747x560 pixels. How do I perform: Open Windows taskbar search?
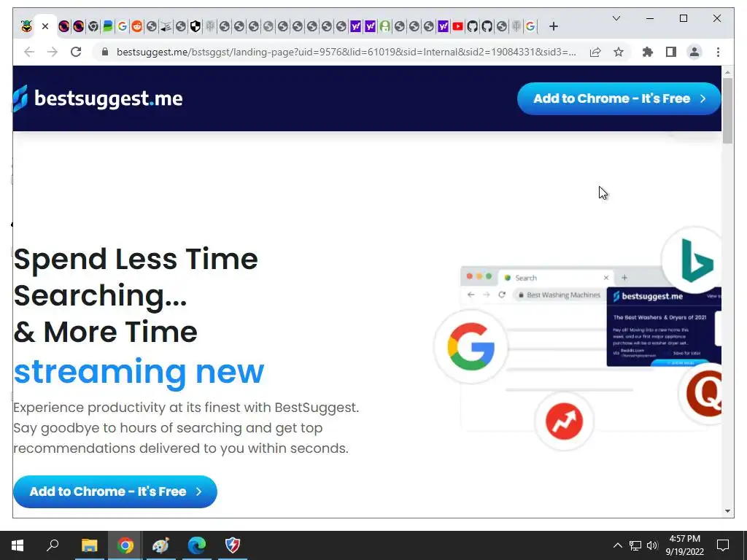pyautogui.click(x=53, y=545)
